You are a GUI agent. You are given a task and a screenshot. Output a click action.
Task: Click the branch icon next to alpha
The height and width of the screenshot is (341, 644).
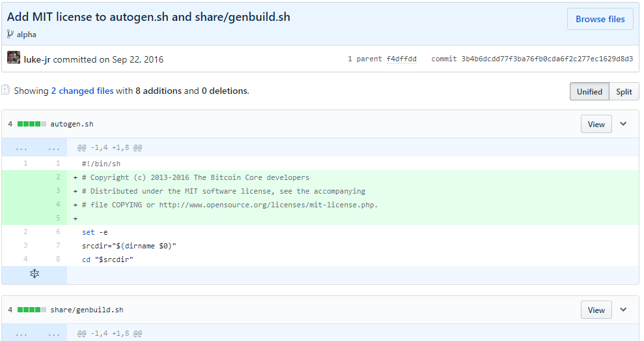(x=10, y=35)
